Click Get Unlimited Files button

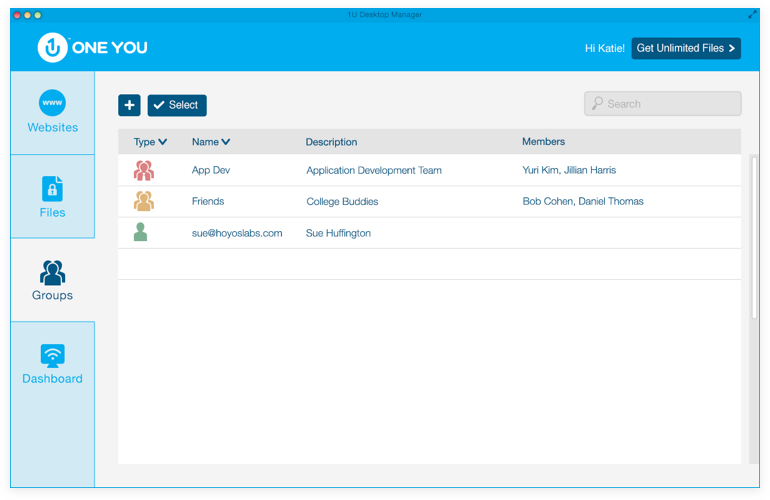point(686,48)
